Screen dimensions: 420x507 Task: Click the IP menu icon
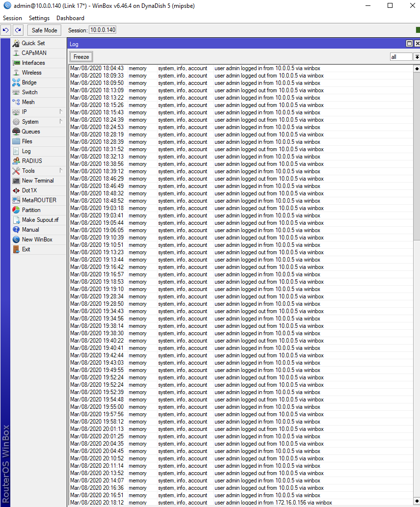pos(16,112)
